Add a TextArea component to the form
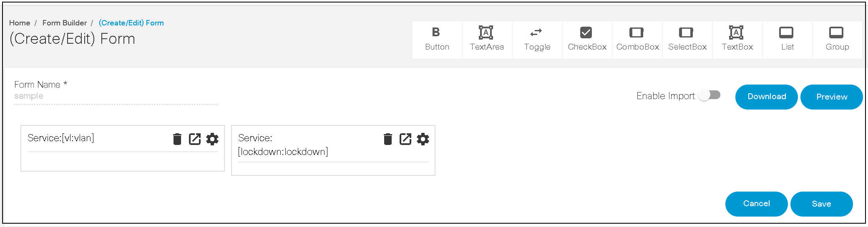 tap(487, 39)
